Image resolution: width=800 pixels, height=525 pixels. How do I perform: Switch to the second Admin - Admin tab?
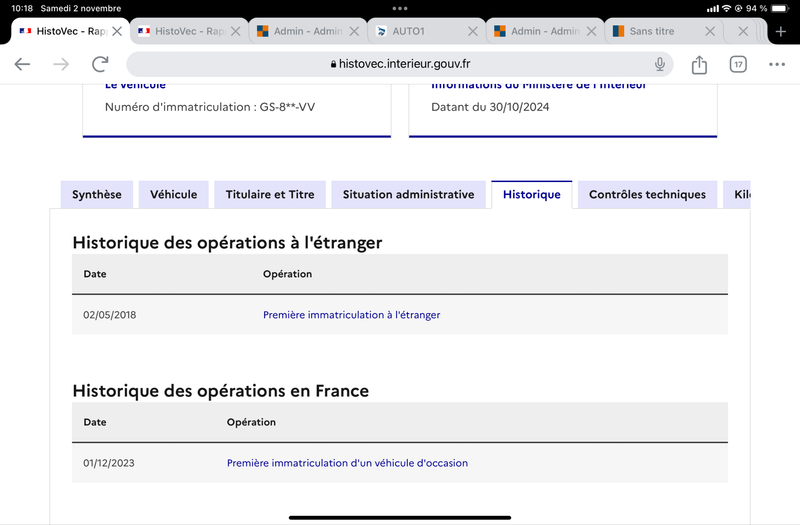tap(545, 32)
